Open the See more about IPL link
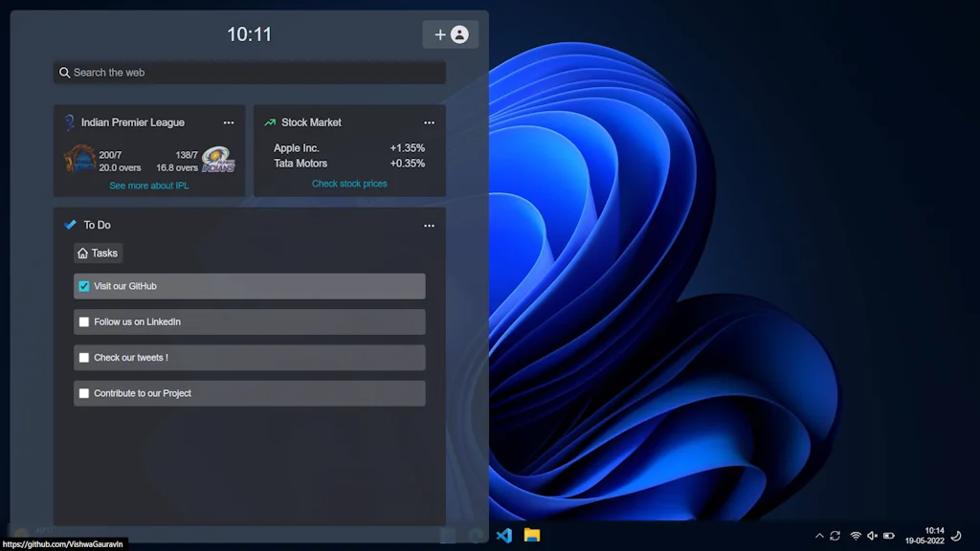This screenshot has height=551, width=980. pos(148,186)
